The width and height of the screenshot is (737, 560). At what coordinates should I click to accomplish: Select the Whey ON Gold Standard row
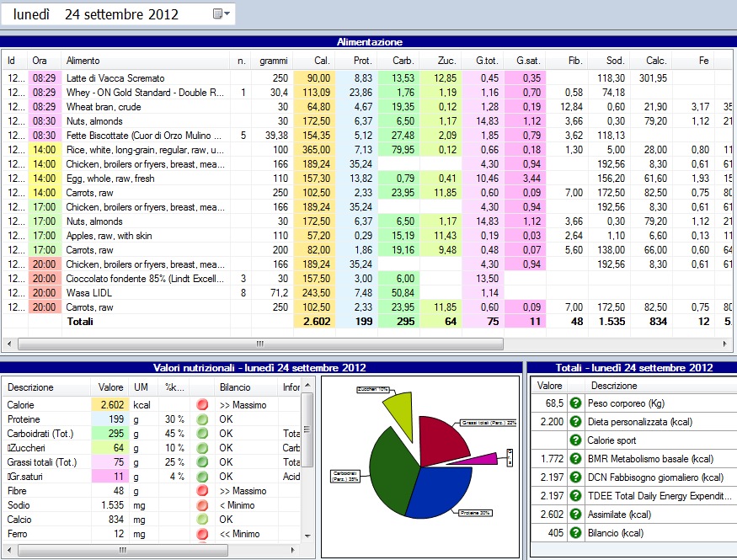pyautogui.click(x=145, y=93)
